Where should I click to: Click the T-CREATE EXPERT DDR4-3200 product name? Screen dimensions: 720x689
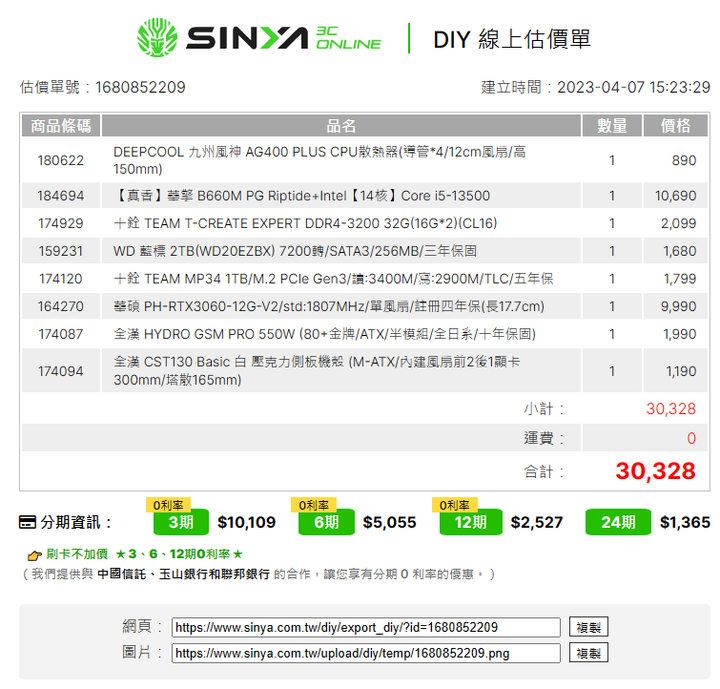(x=305, y=223)
